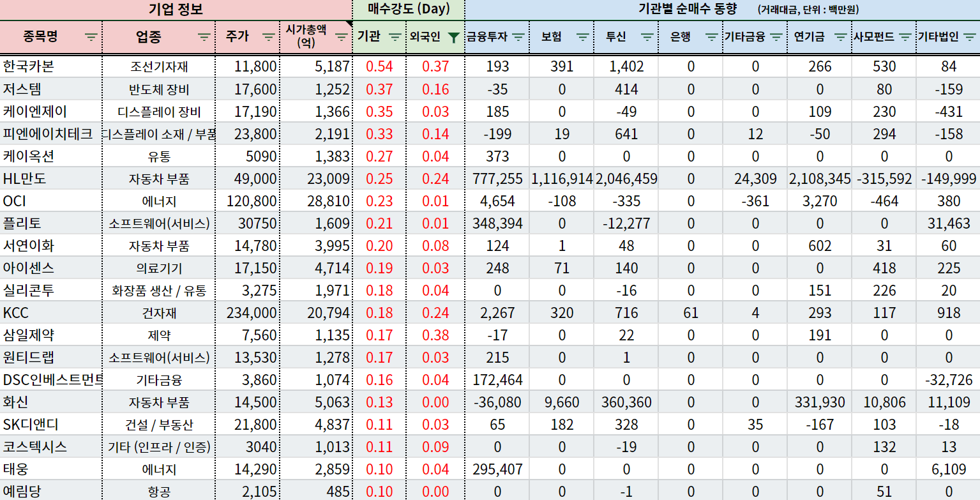Select KCC 은행 value 61

691,312
